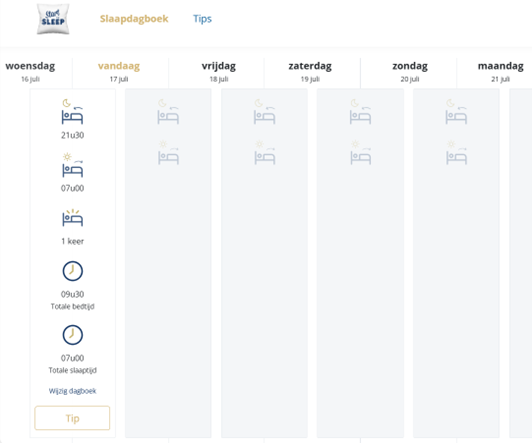Viewport: 532px width, 443px height.
Task: Open the Tips tab
Action: coord(202,19)
